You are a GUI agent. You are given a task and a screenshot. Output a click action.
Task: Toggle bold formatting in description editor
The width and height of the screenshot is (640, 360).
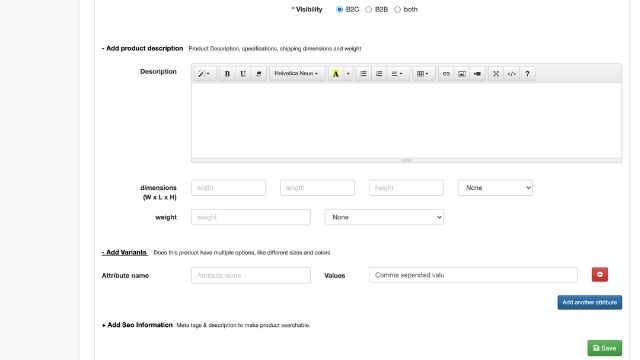click(227, 74)
